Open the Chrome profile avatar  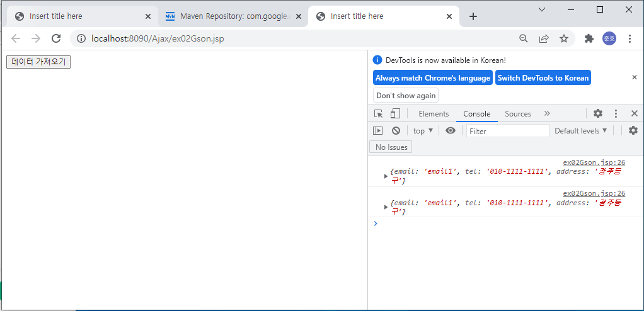pos(609,38)
